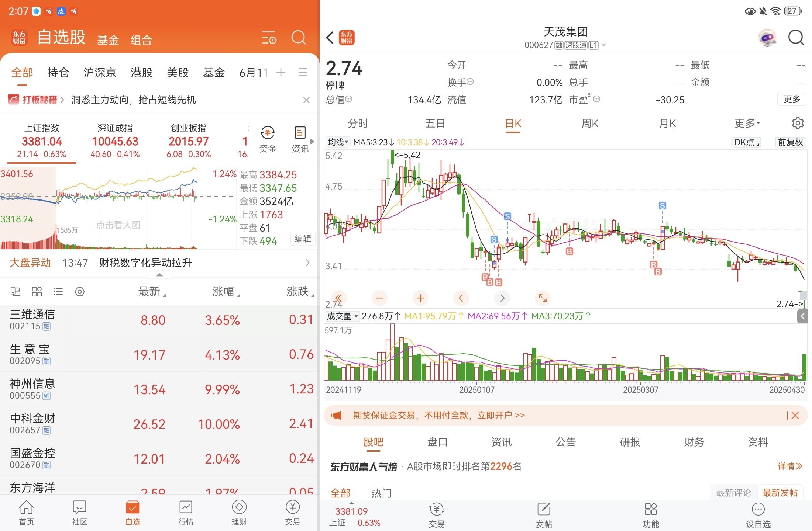Viewport: 812px width, 531px height.
Task: Open 详情 popularity ranking details
Action: pyautogui.click(x=790, y=466)
